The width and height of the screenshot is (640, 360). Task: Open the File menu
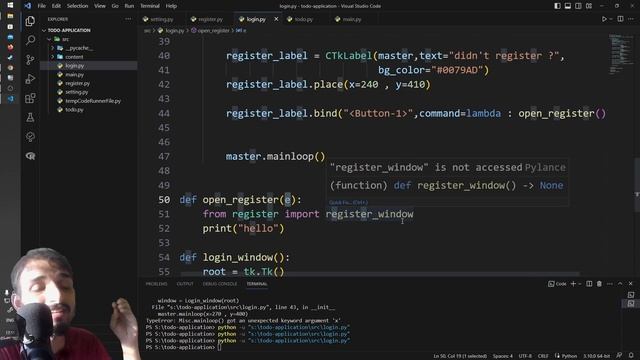click(x=42, y=6)
